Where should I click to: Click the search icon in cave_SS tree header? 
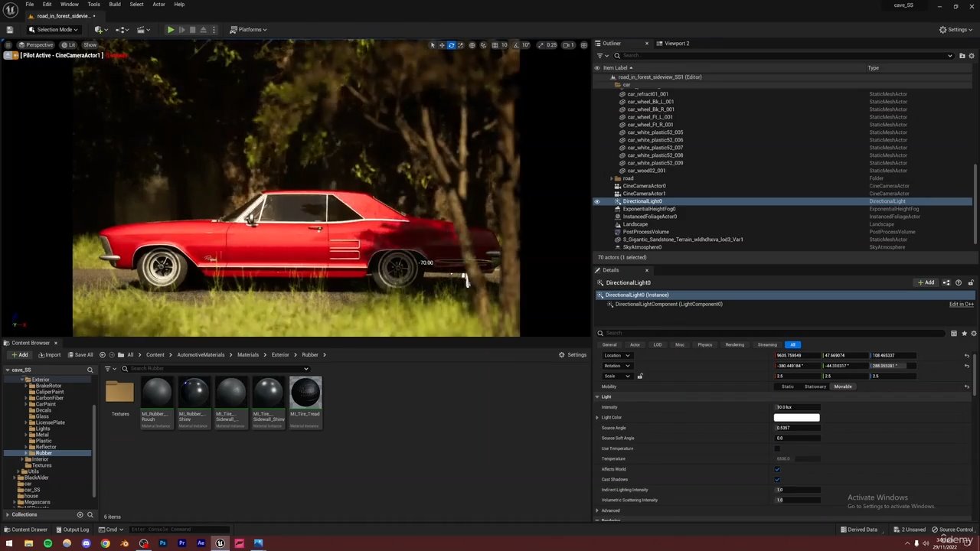(90, 370)
